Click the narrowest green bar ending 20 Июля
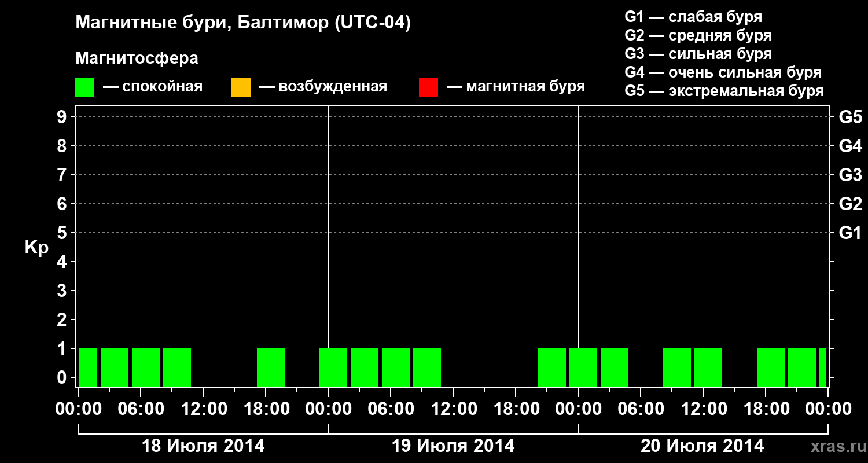 click(x=823, y=367)
